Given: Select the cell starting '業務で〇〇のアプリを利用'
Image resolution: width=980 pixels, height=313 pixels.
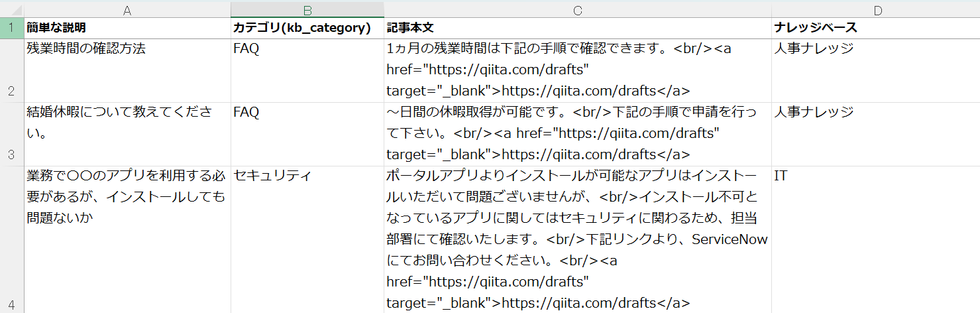Looking at the screenshot, I should [x=127, y=239].
